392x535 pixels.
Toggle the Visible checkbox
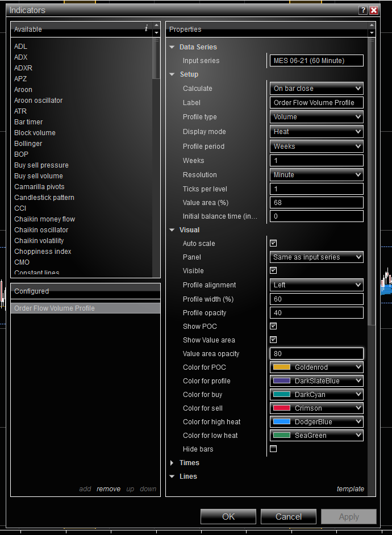pos(273,270)
